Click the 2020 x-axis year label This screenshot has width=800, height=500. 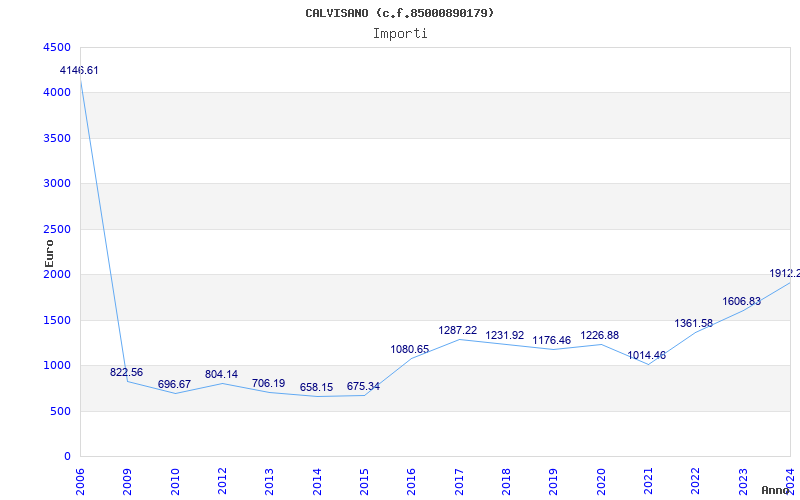pyautogui.click(x=601, y=481)
